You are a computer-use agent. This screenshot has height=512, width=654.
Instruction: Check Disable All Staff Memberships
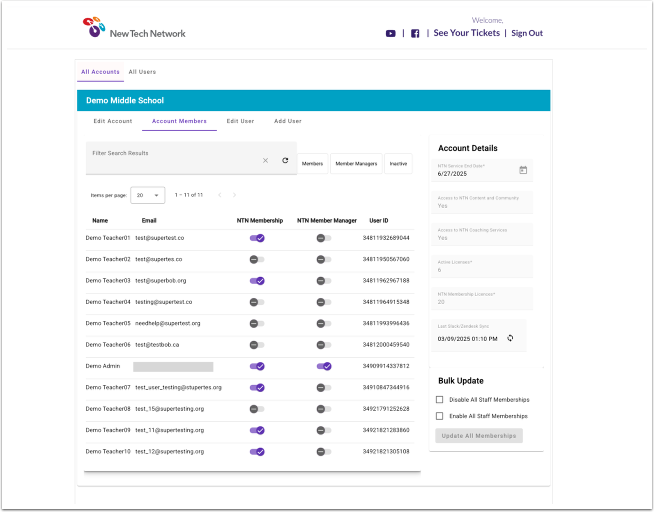point(440,399)
